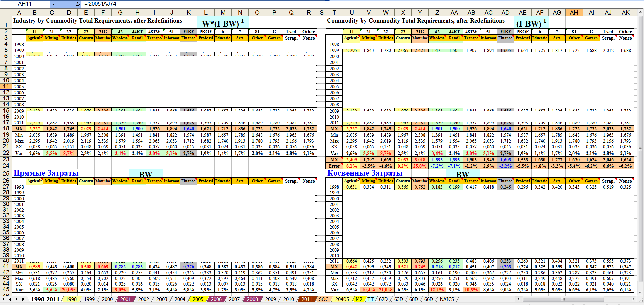The image size is (644, 305).
Task: Click the vertical scrollbar up arrow
Action: pos(640,12)
